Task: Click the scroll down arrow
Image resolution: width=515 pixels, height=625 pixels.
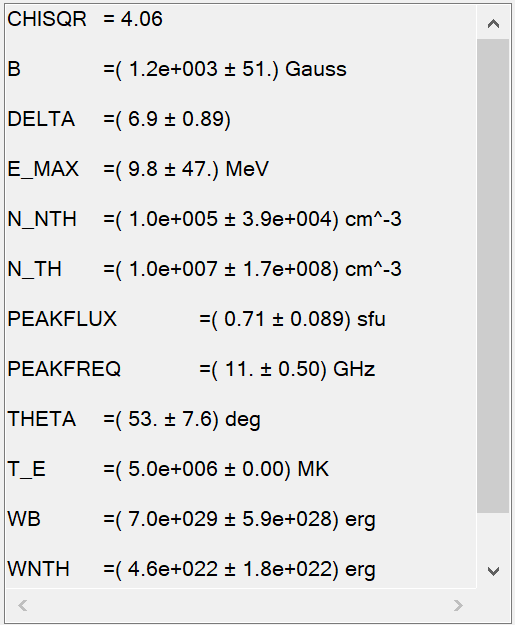Action: click(x=493, y=572)
